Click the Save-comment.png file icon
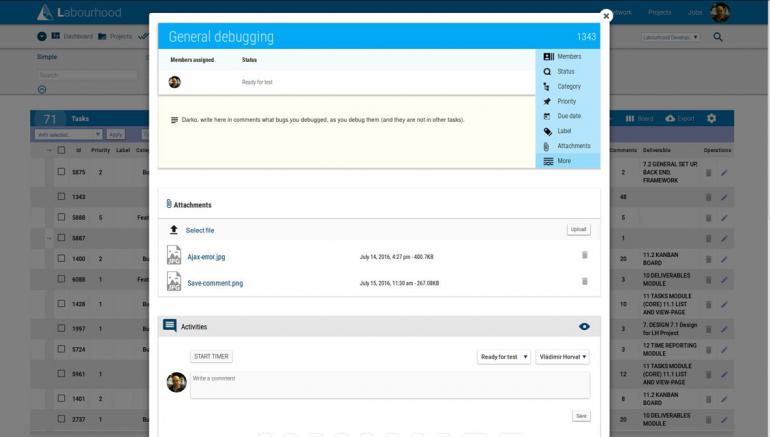770x437 pixels. click(x=173, y=281)
